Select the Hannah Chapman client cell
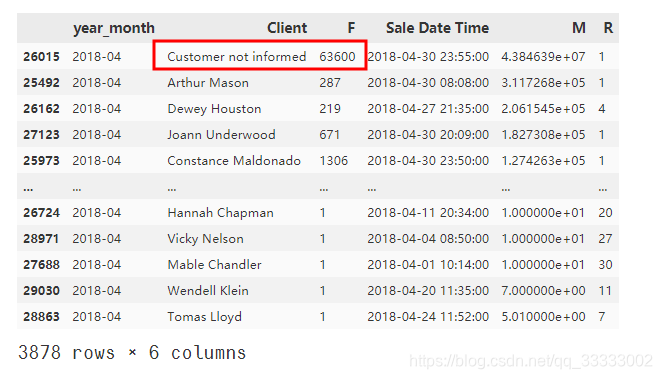Viewport: 662px width, 379px height. tap(220, 213)
